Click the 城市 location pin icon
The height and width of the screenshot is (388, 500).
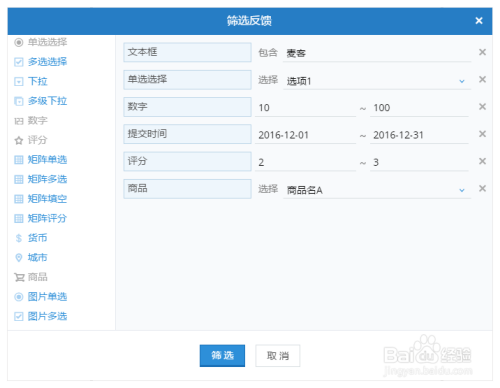19,258
